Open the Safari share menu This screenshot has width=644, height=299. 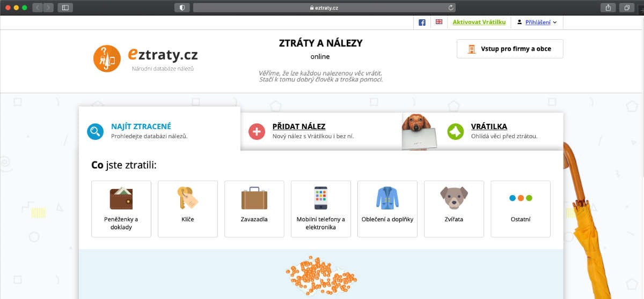tap(609, 8)
